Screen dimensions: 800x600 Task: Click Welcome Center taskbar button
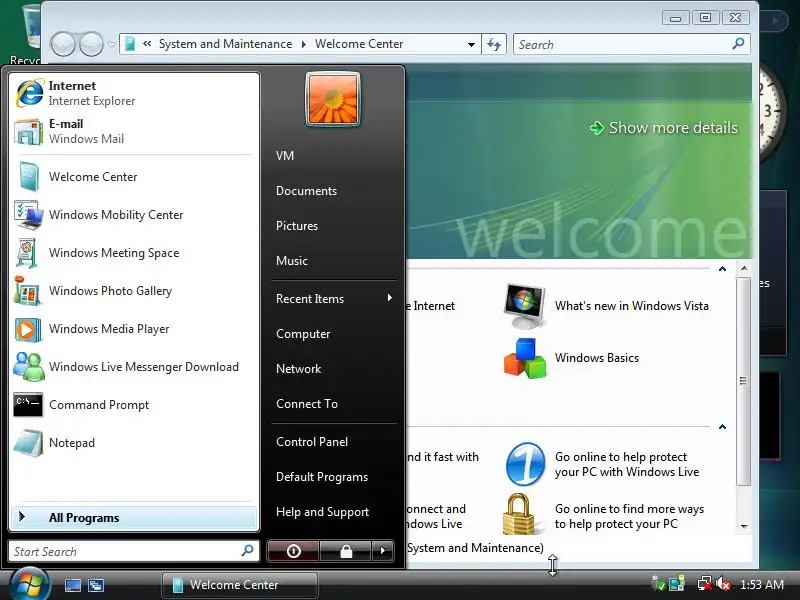(x=240, y=585)
